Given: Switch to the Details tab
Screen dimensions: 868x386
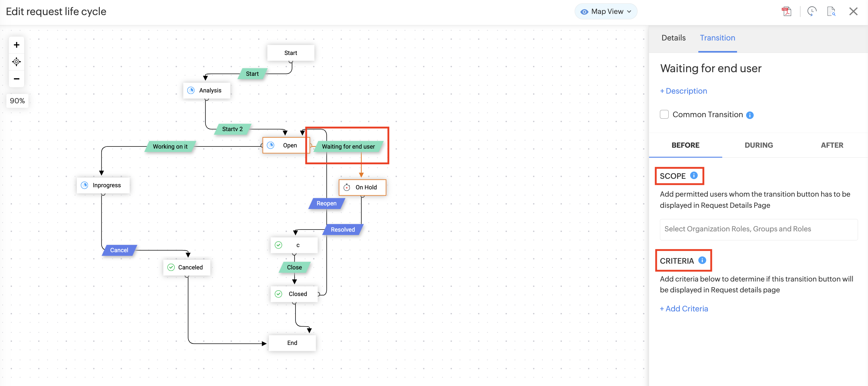Looking at the screenshot, I should (673, 38).
